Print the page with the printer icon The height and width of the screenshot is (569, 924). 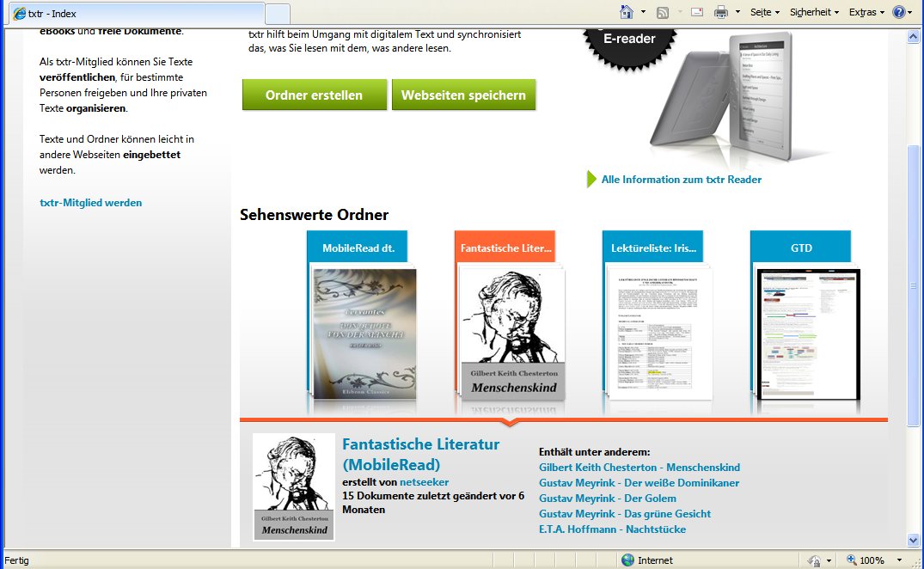tap(720, 12)
